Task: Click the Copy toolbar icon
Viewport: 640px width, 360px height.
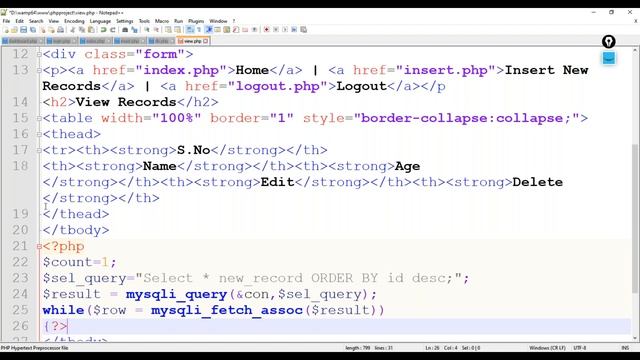Action: pos(82,30)
